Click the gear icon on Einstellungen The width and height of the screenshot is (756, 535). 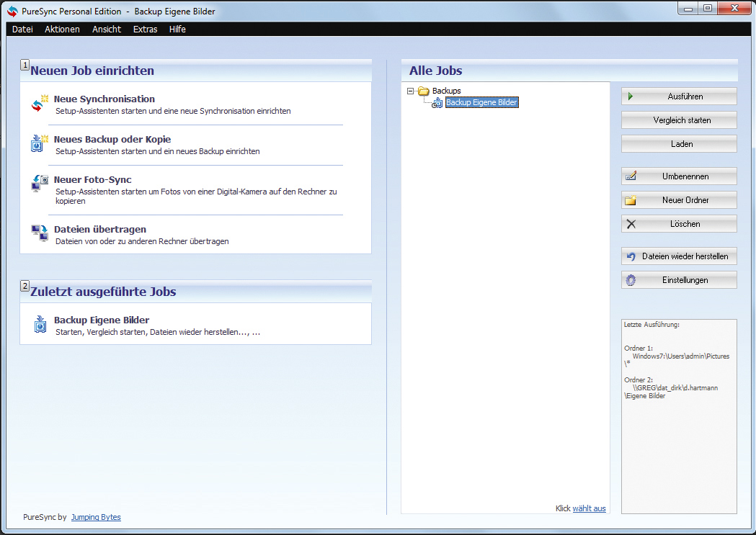[x=631, y=280]
